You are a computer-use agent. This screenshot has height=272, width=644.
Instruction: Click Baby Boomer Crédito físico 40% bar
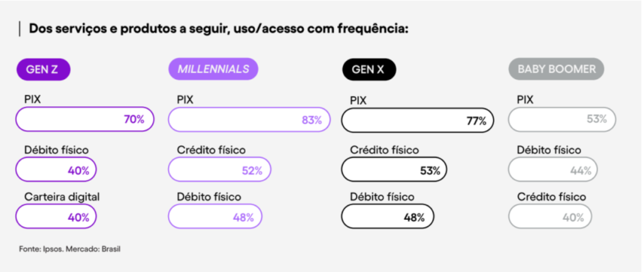(550, 217)
